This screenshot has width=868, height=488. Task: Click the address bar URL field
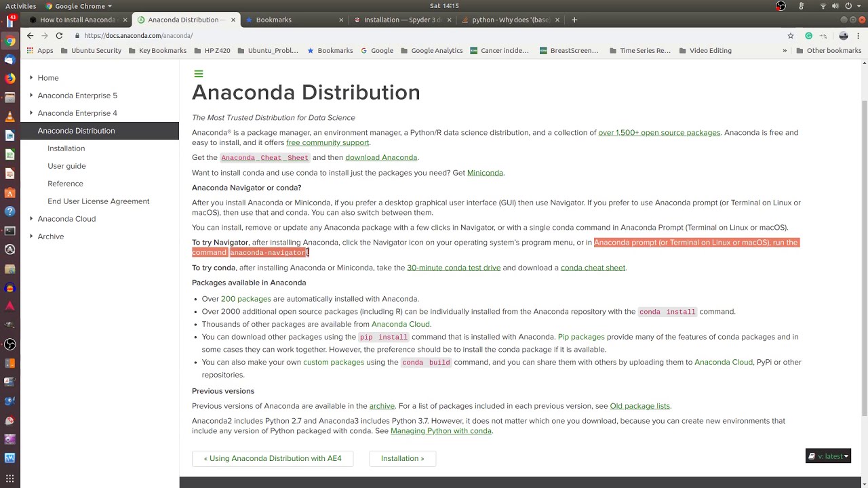click(427, 35)
